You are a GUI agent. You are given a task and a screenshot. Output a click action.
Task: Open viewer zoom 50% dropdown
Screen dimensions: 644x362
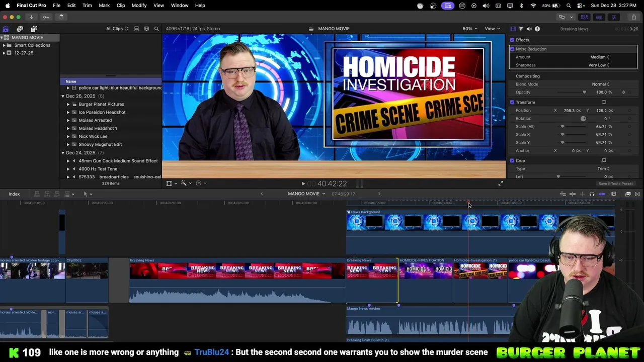pyautogui.click(x=470, y=29)
